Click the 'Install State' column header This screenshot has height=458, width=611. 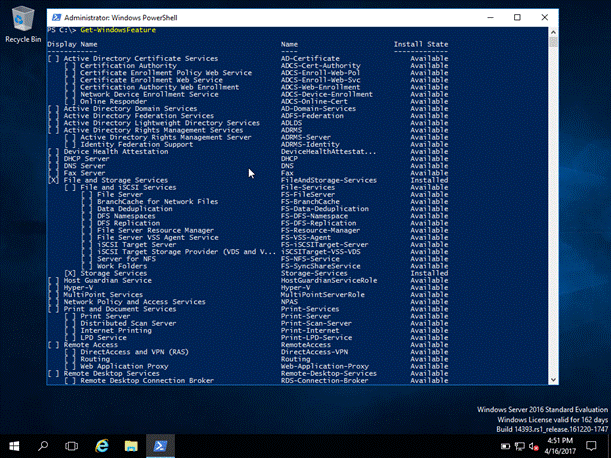[x=421, y=44]
